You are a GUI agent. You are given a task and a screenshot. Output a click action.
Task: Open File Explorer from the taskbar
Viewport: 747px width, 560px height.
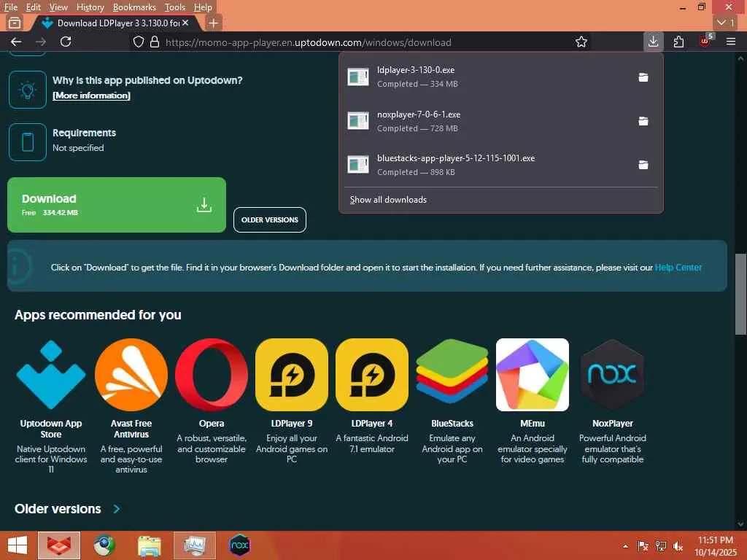pyautogui.click(x=149, y=545)
